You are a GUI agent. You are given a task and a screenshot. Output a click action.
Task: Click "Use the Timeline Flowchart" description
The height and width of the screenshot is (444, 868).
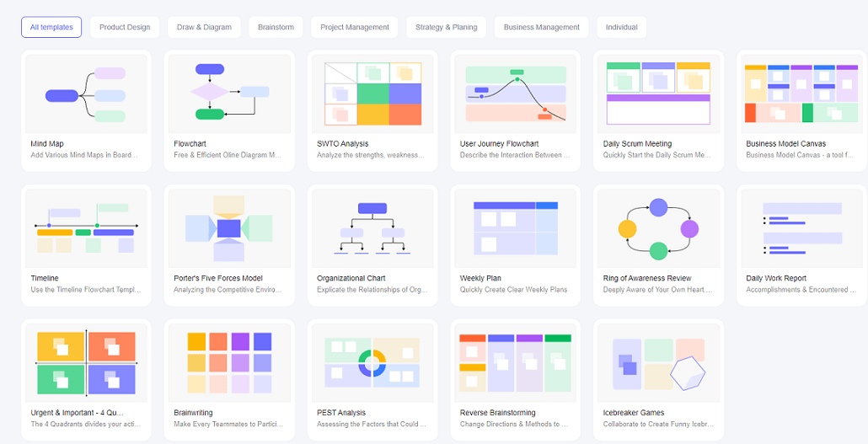pyautogui.click(x=86, y=290)
